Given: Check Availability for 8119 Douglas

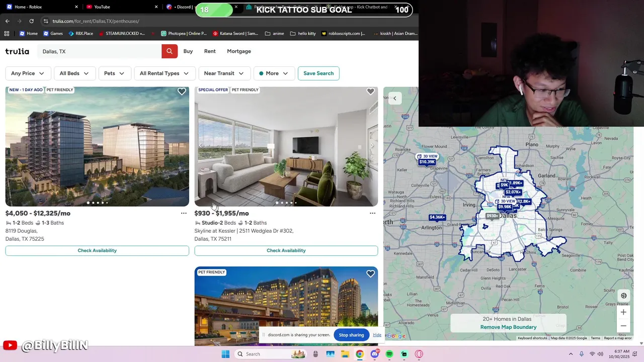Looking at the screenshot, I should [97, 250].
